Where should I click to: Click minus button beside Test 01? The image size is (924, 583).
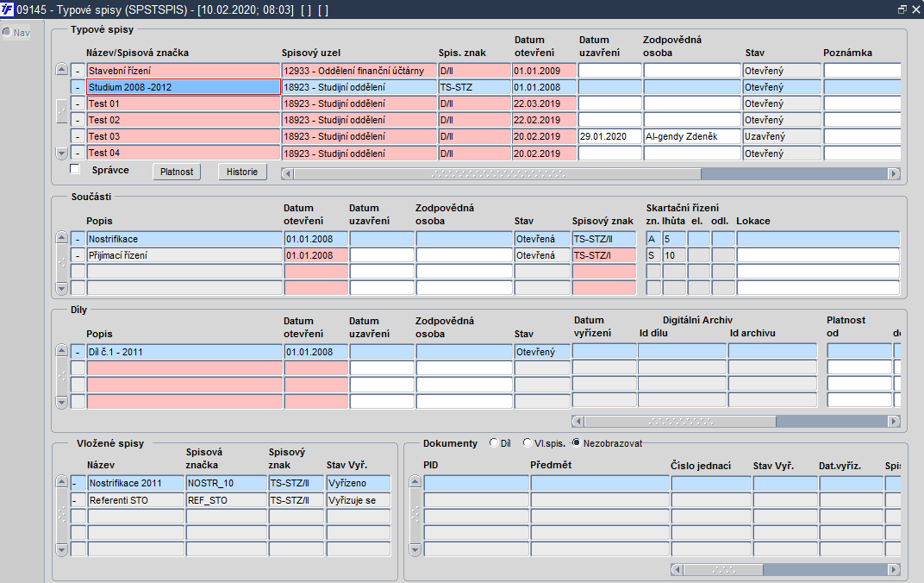pos(78,103)
